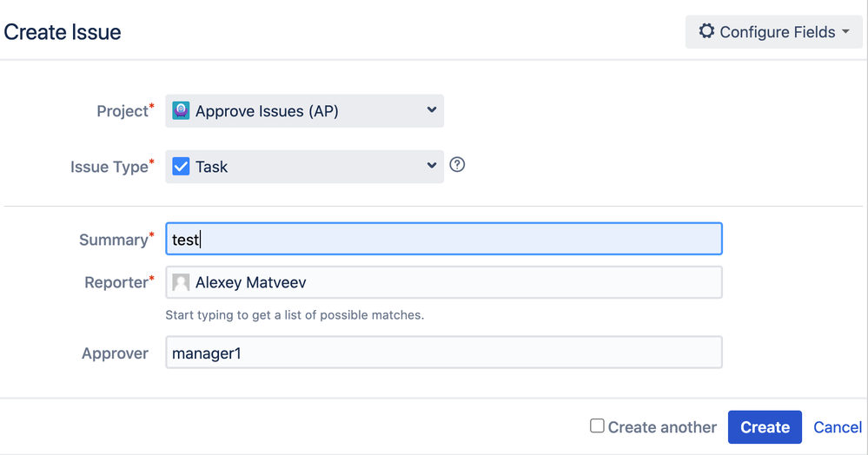868x455 pixels.
Task: Open the Configure Fields menu
Action: pos(773,32)
